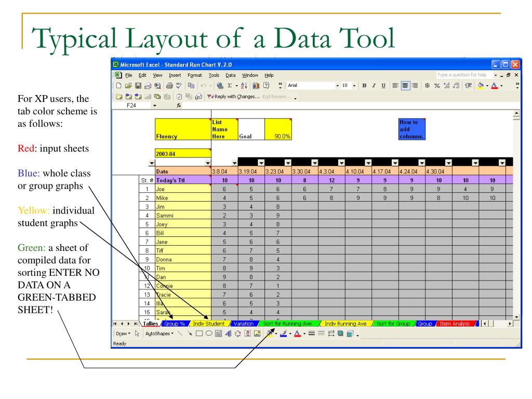Image resolution: width=532 pixels, height=399 pixels.
Task: Switch to the Variation sheet tab
Action: click(244, 324)
